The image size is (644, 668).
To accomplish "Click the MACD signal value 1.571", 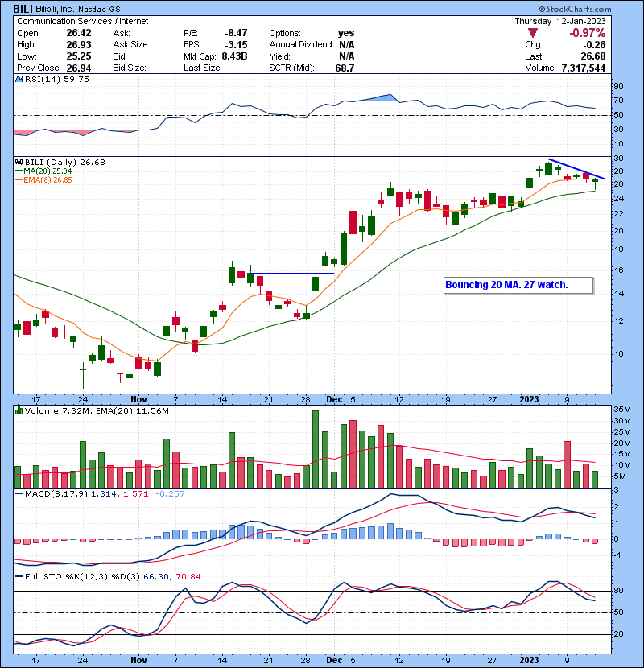I will pos(135,494).
